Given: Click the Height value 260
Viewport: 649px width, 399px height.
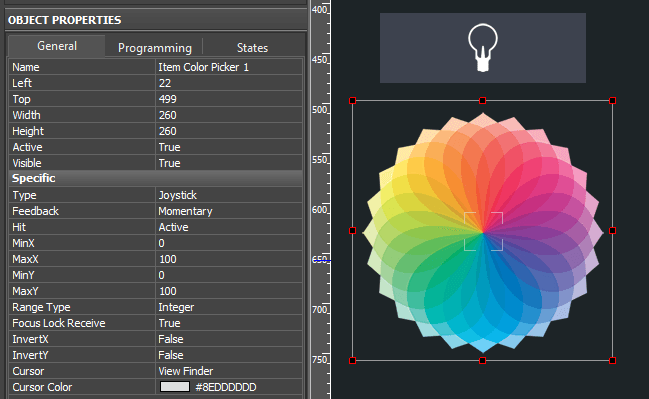Looking at the screenshot, I should tap(229, 131).
